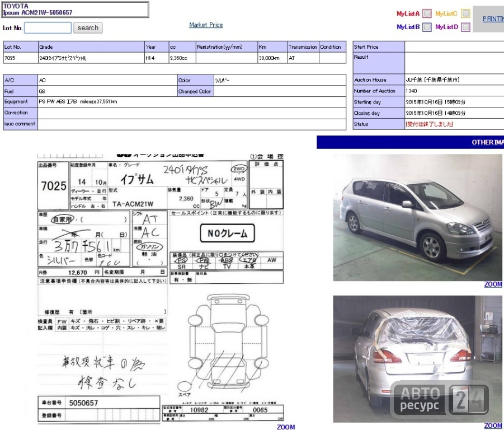Image resolution: width=504 pixels, height=430 pixels.
Task: Select Number of Auction value 1340
Action: pos(411,91)
